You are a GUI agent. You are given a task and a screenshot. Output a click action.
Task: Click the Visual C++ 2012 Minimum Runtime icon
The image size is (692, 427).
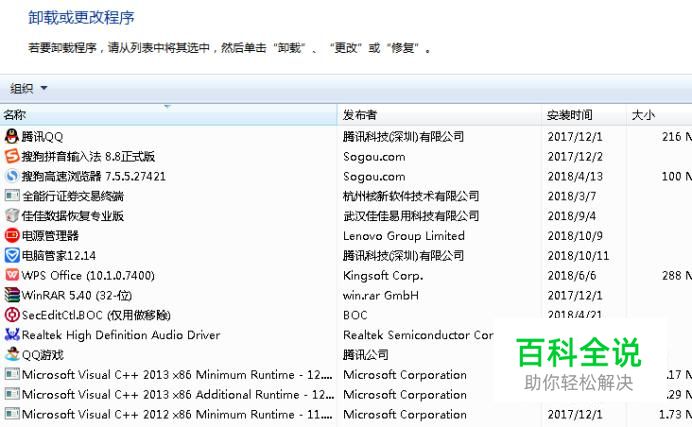coord(11,414)
